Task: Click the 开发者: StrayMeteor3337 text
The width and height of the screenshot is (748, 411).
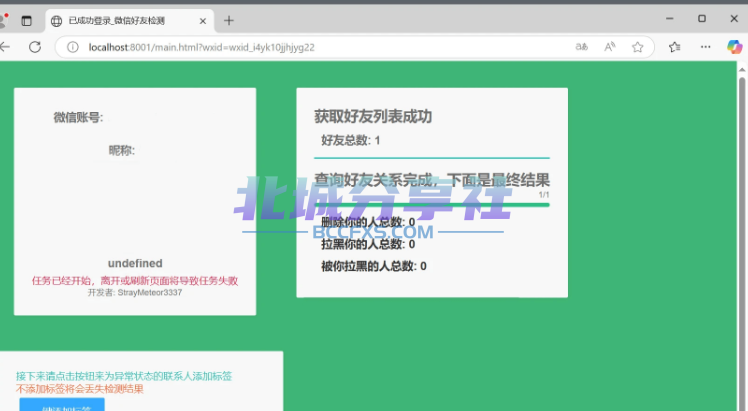Action: 135,293
